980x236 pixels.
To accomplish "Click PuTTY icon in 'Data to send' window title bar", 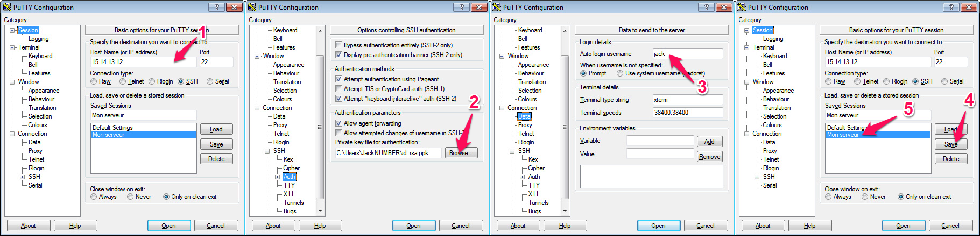I will [497, 7].
